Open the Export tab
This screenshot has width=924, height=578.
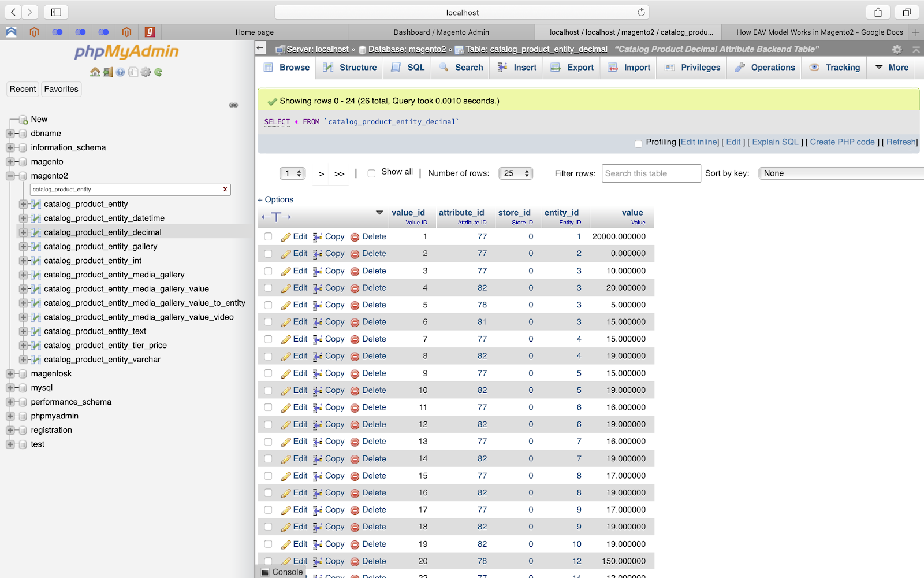pyautogui.click(x=572, y=68)
